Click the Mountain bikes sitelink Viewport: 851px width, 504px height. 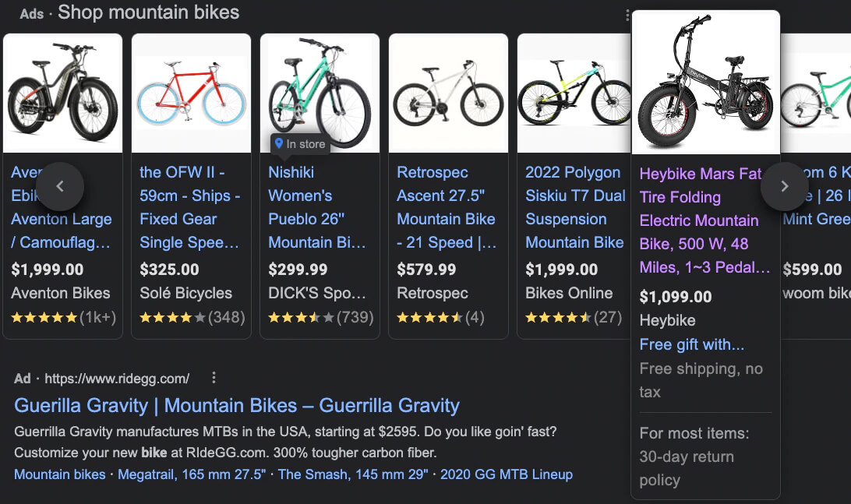[x=60, y=474]
